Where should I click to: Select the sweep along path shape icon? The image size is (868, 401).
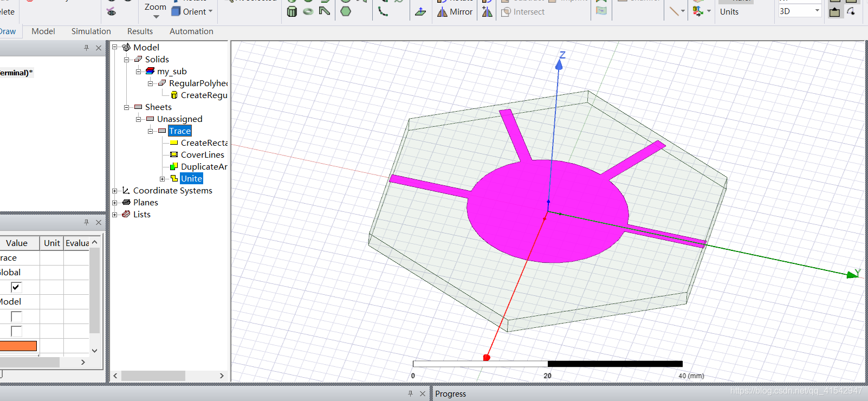point(325,11)
